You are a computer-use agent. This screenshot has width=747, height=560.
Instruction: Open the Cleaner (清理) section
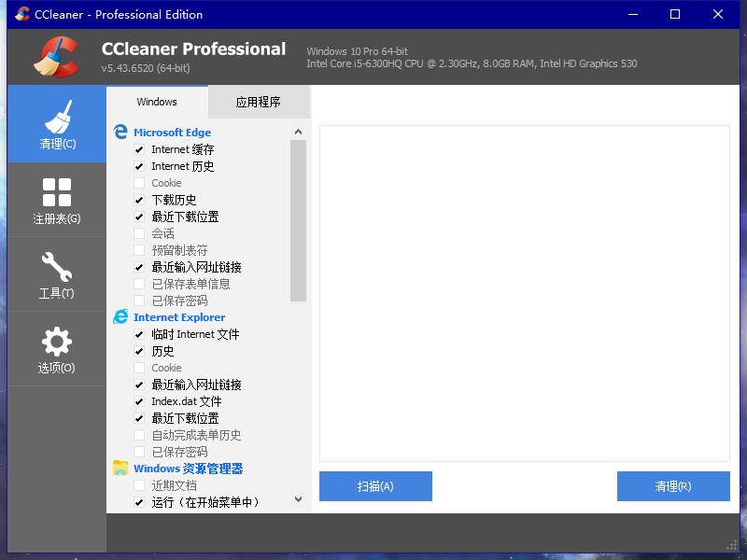pos(57,124)
